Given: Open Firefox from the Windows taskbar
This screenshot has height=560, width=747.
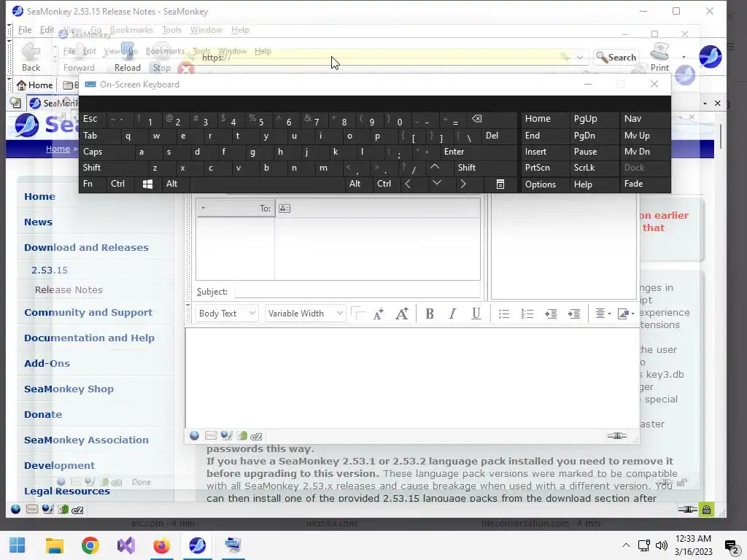Looking at the screenshot, I should [x=161, y=545].
